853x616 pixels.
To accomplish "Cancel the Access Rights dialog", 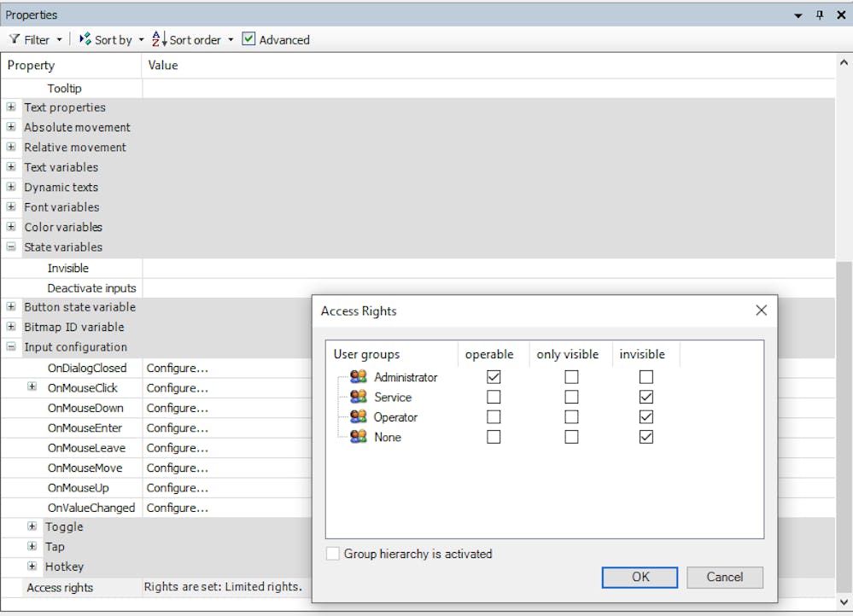I will (x=724, y=577).
